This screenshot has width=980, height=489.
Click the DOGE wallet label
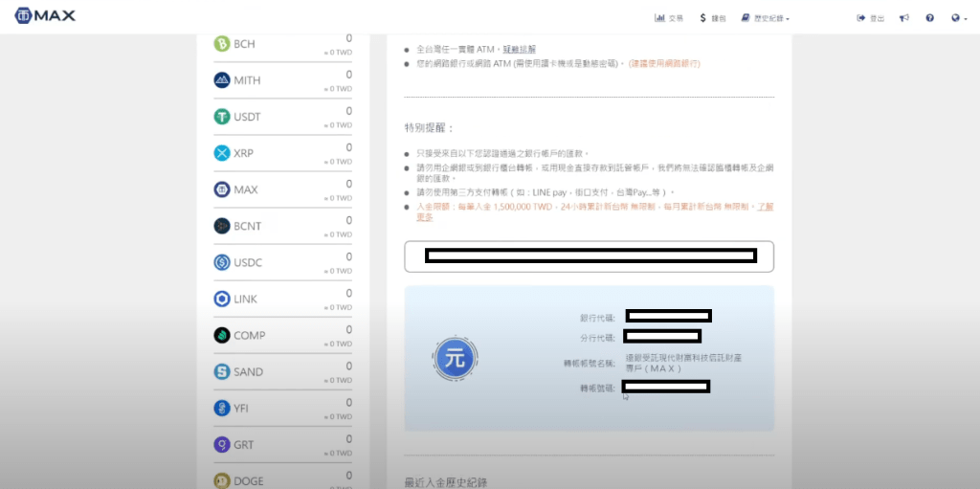coord(249,481)
